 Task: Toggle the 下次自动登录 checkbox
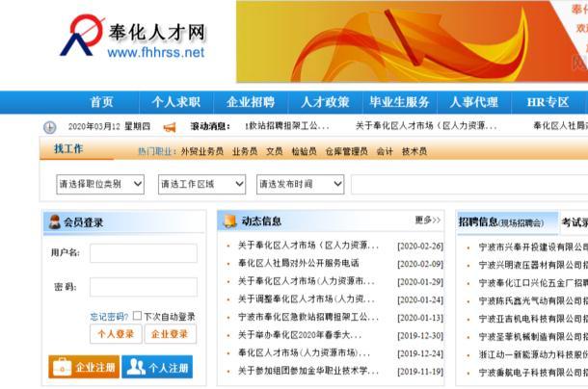[x=137, y=316]
